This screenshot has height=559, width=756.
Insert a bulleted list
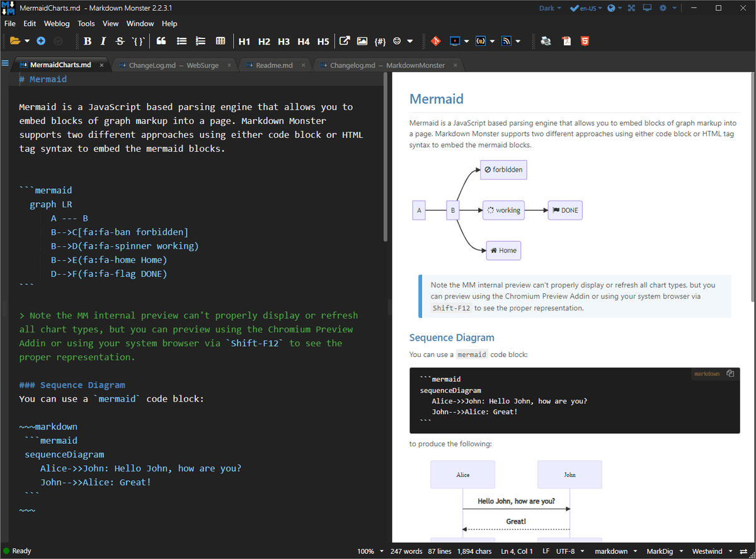181,41
